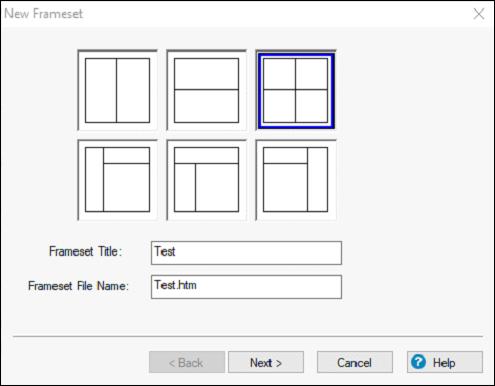Click the greyed-out Back button
495x386 pixels.
187,362
